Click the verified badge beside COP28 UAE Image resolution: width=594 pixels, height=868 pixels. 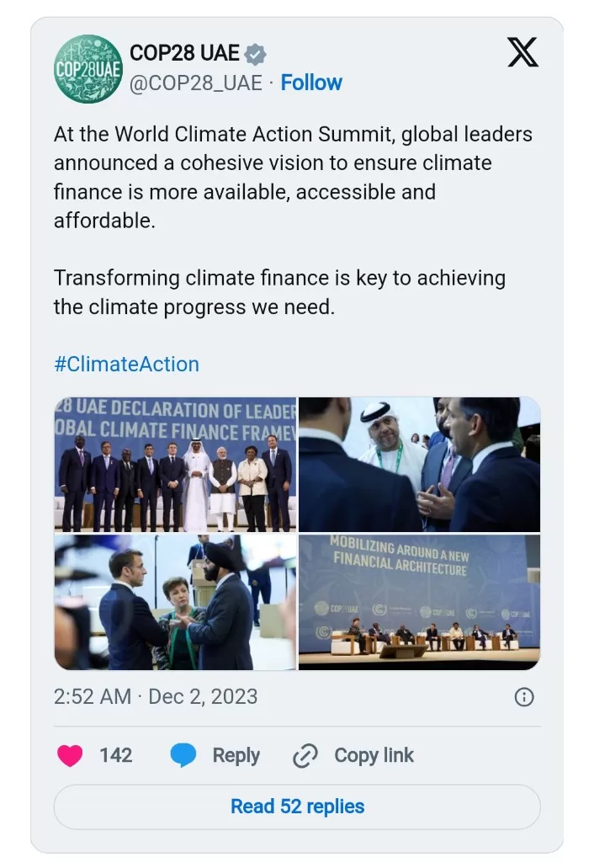(x=256, y=55)
